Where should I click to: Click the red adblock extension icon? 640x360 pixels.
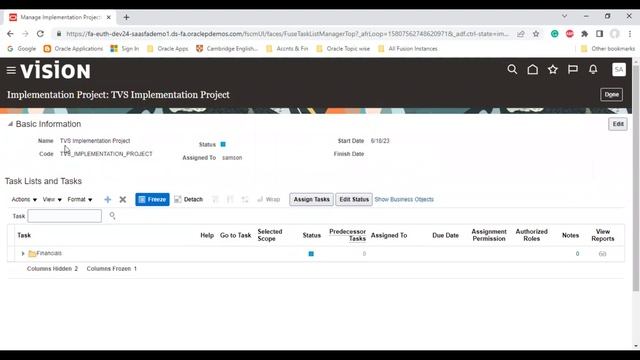point(569,34)
